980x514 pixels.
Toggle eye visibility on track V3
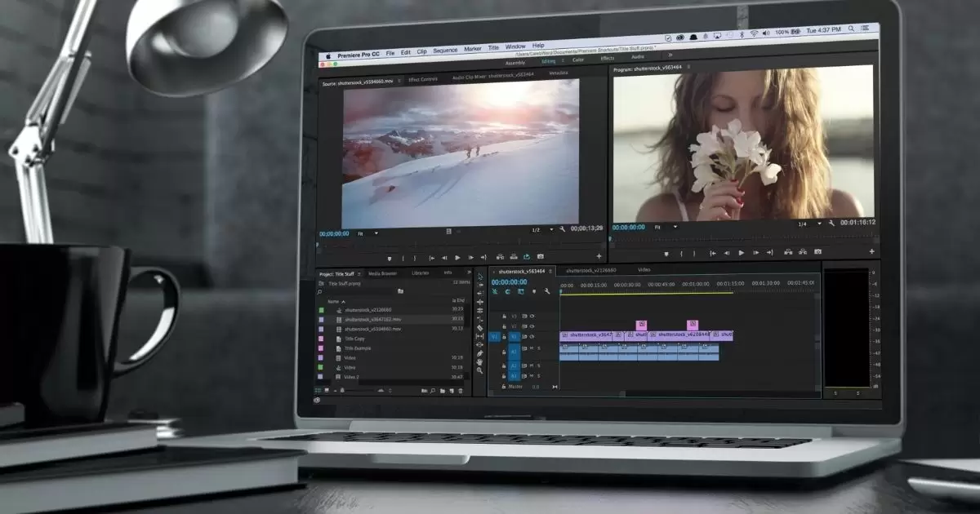click(532, 316)
